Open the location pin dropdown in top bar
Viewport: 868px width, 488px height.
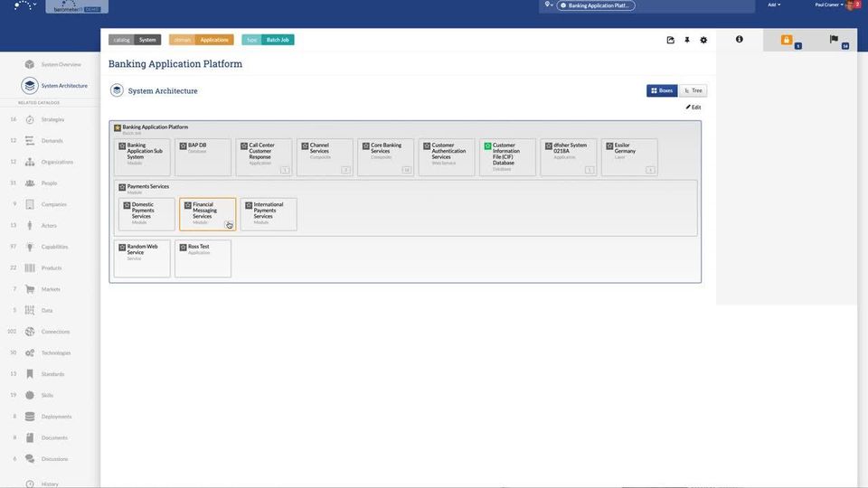point(549,5)
